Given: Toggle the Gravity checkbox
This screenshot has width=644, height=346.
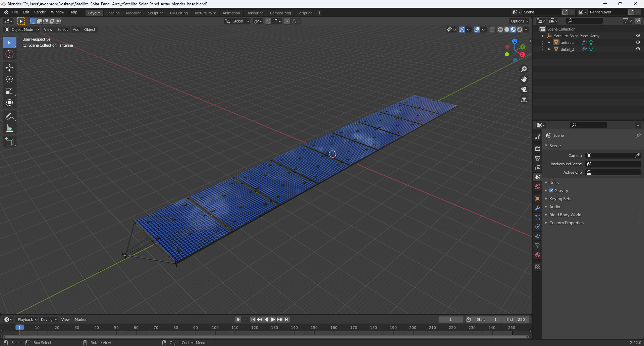Looking at the screenshot, I should click(551, 190).
